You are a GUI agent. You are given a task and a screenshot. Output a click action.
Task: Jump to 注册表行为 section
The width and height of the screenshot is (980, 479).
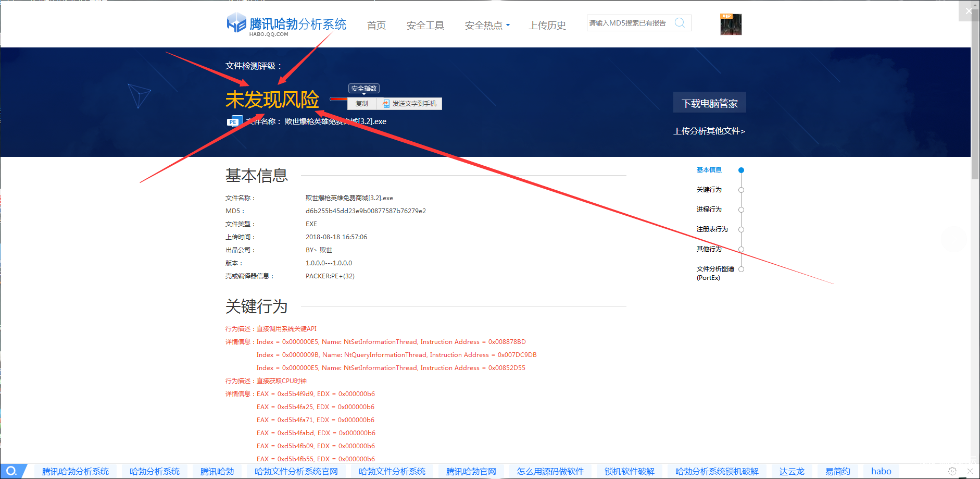point(712,229)
